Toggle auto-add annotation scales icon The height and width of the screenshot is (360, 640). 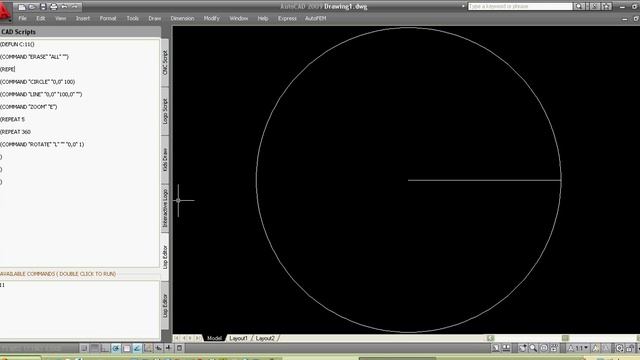[x=606, y=348]
